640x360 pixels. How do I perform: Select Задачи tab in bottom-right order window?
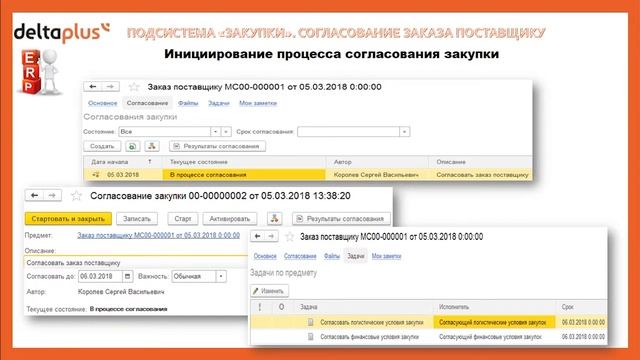point(356,256)
